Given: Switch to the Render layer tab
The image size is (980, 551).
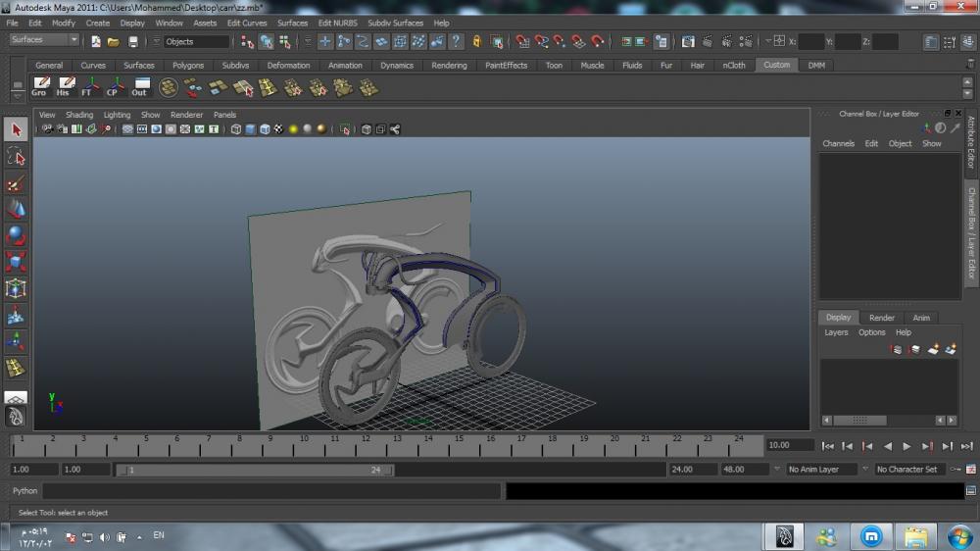Looking at the screenshot, I should click(x=881, y=318).
